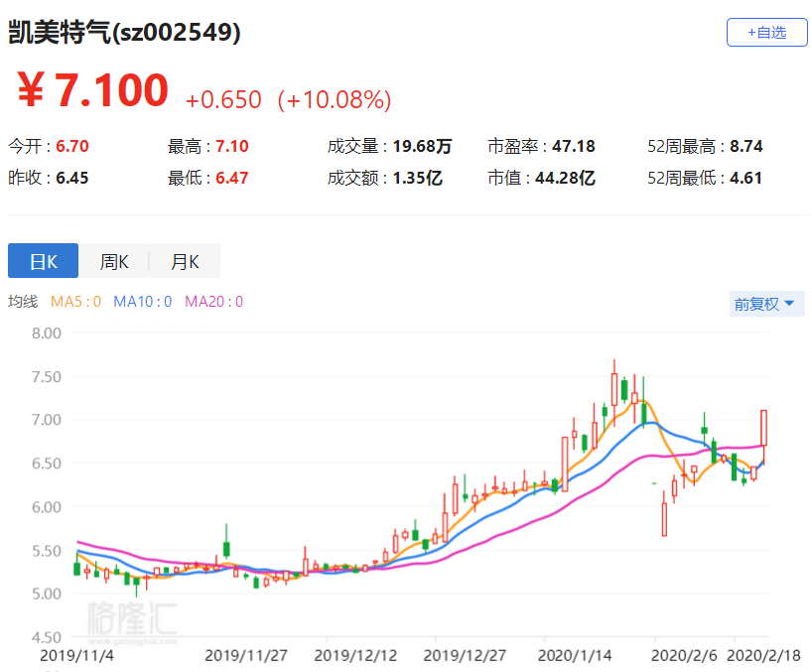
Task: Open the 前复权 adjustment dropdown
Action: pos(767,304)
